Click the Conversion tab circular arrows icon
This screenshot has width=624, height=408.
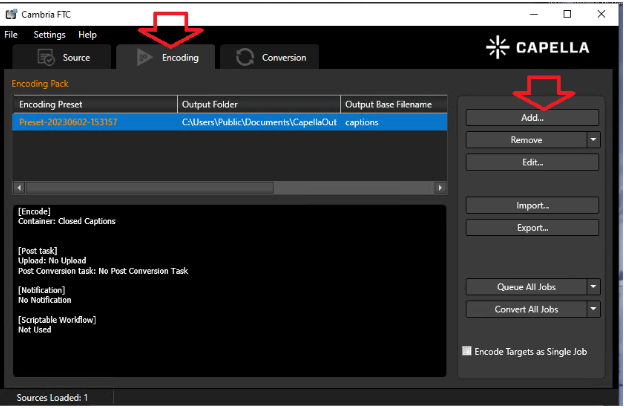(245, 57)
